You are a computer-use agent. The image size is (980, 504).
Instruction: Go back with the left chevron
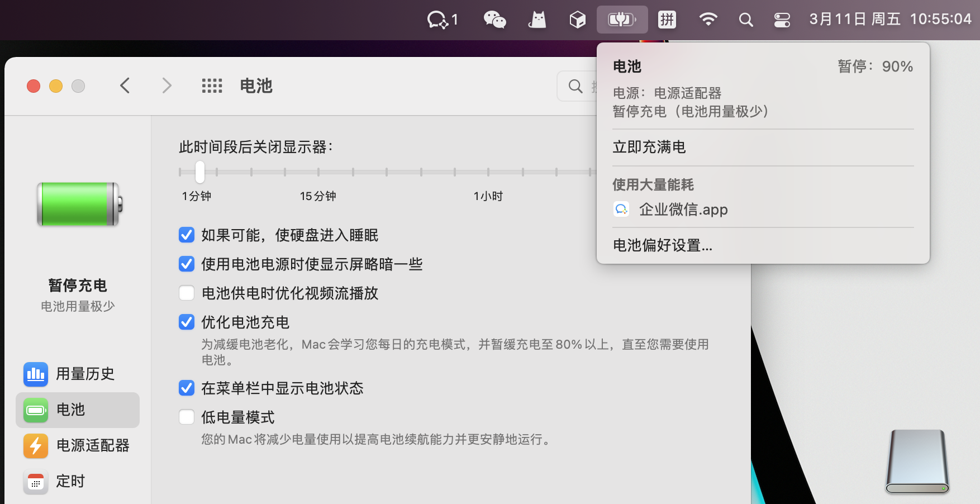125,85
